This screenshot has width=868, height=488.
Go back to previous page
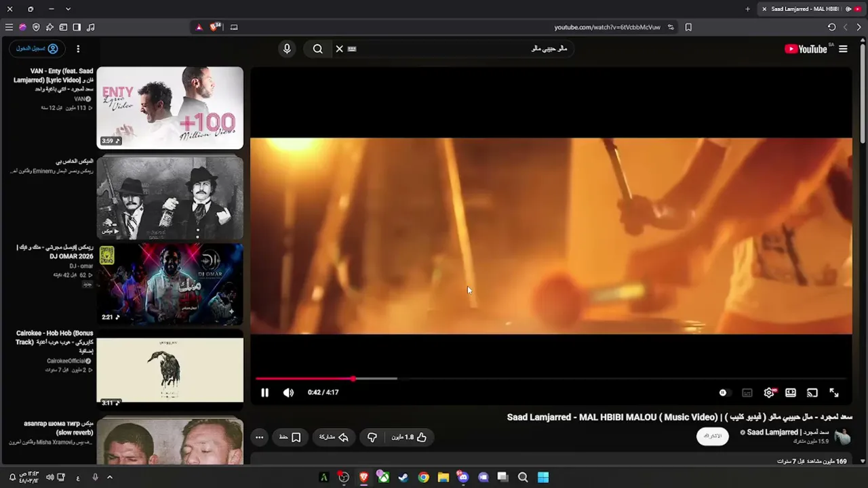coord(846,27)
